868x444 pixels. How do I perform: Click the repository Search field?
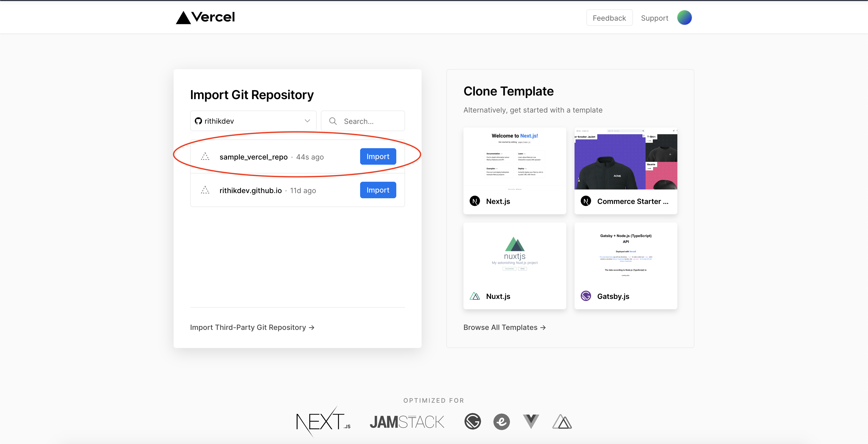pyautogui.click(x=363, y=121)
